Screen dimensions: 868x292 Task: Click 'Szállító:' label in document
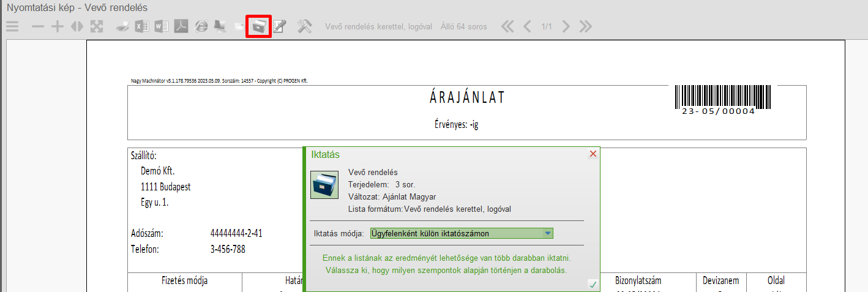click(144, 155)
